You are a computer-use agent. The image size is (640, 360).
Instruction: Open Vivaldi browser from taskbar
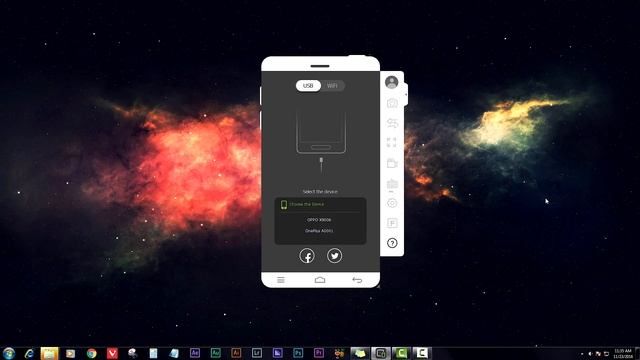112,353
